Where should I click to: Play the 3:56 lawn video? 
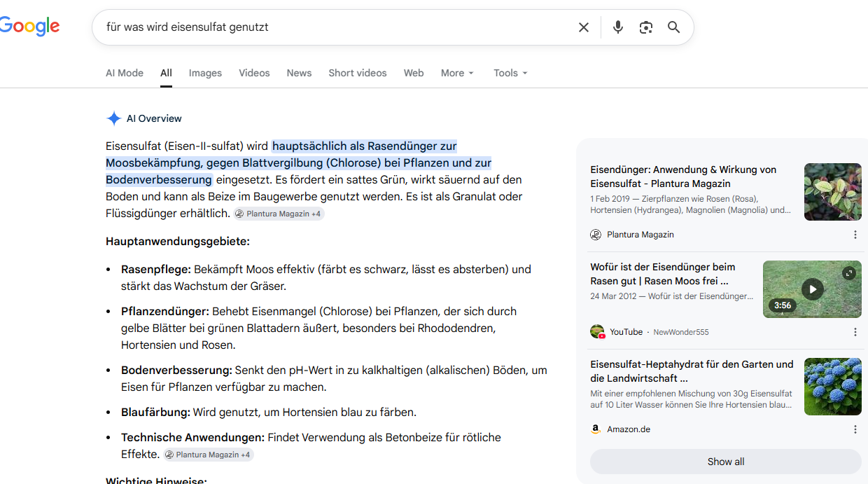tap(812, 289)
